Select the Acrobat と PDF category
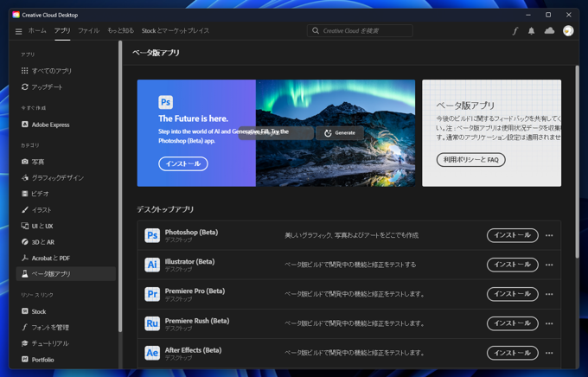The width and height of the screenshot is (588, 377). pyautogui.click(x=66, y=258)
